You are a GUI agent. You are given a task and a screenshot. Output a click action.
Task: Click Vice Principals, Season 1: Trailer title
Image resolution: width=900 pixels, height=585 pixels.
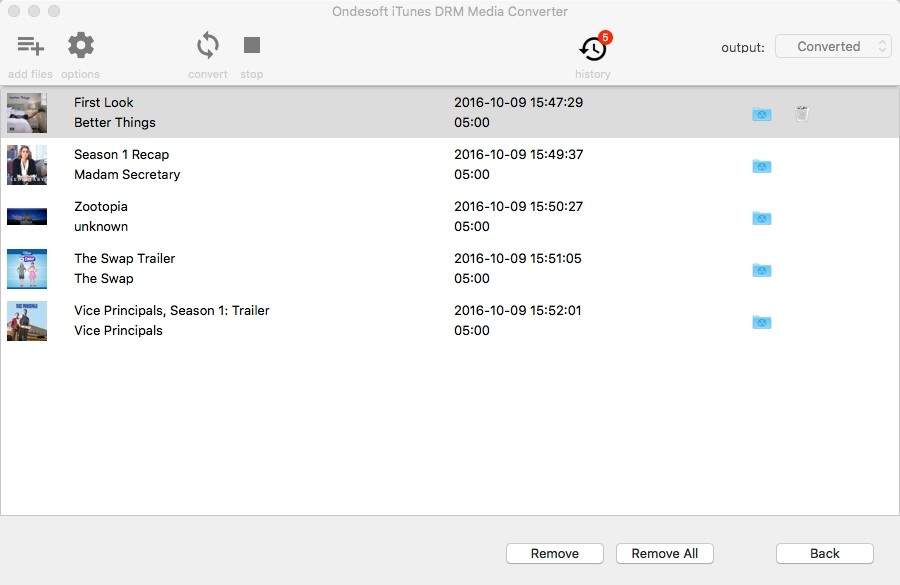[x=172, y=311]
